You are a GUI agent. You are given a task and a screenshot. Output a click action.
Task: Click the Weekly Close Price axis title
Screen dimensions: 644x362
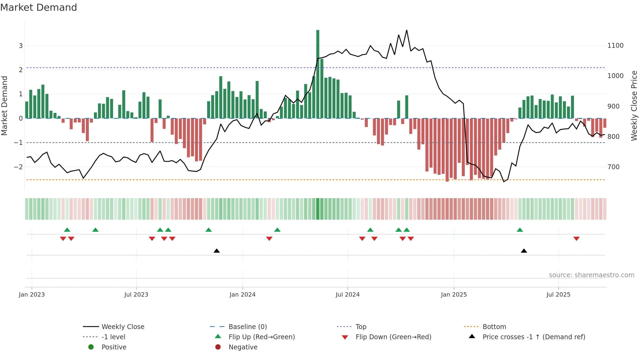click(x=634, y=106)
